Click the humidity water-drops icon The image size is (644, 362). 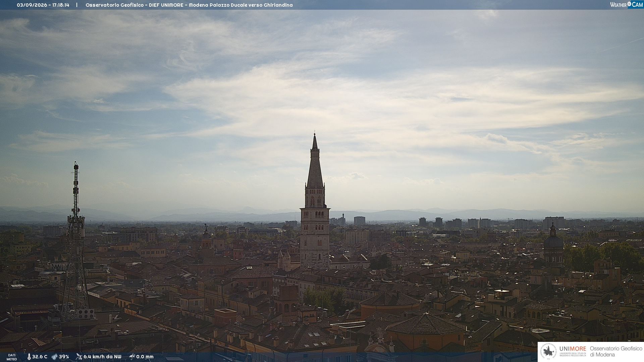(x=54, y=357)
